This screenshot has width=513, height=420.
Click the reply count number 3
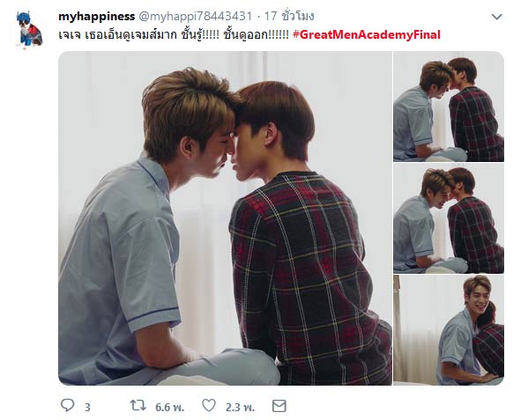(87, 408)
